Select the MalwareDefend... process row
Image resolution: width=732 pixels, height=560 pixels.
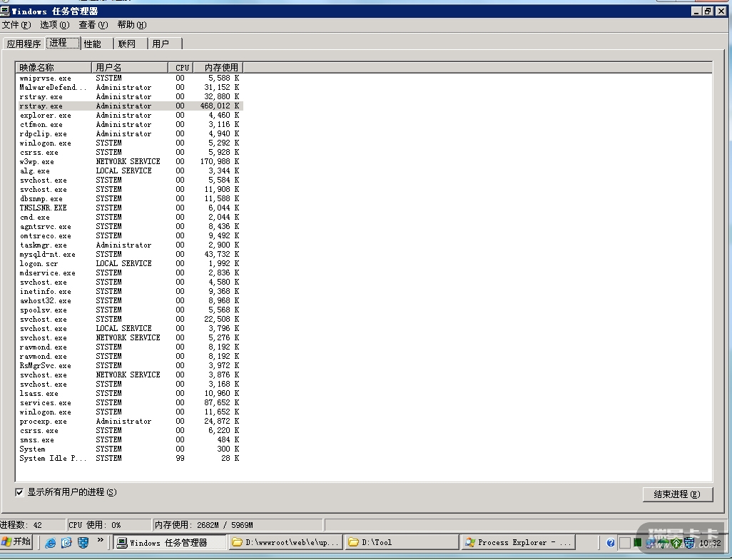point(129,88)
